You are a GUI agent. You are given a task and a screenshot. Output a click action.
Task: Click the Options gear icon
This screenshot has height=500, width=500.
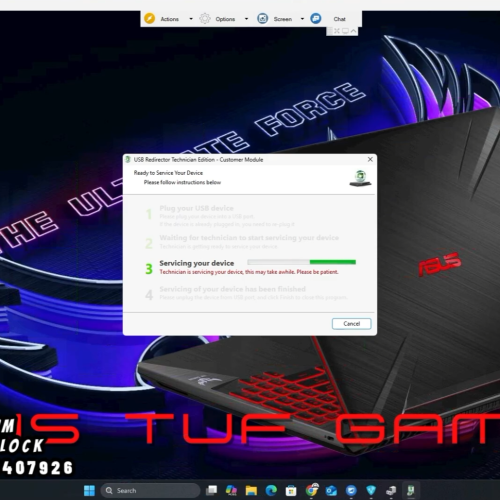(205, 18)
